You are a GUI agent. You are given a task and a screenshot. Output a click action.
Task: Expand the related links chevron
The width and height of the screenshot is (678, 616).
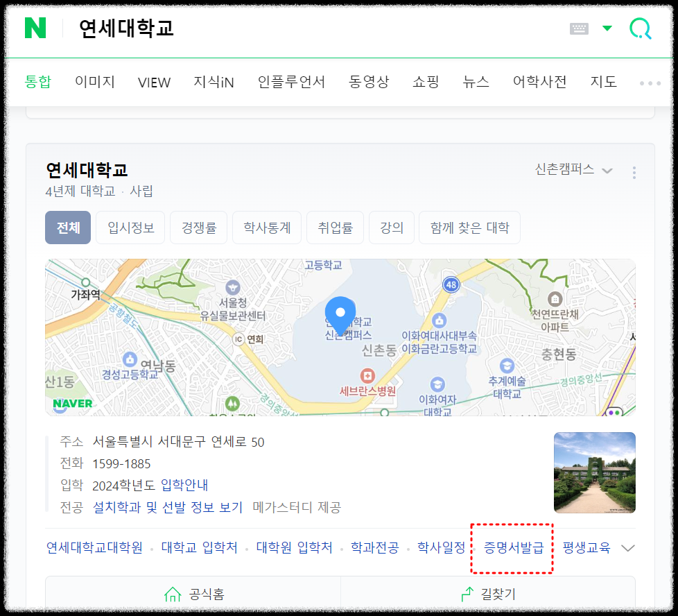pos(628,548)
